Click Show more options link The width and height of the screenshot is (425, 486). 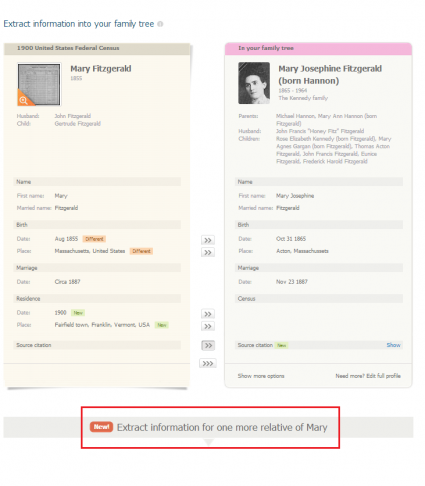261,376
